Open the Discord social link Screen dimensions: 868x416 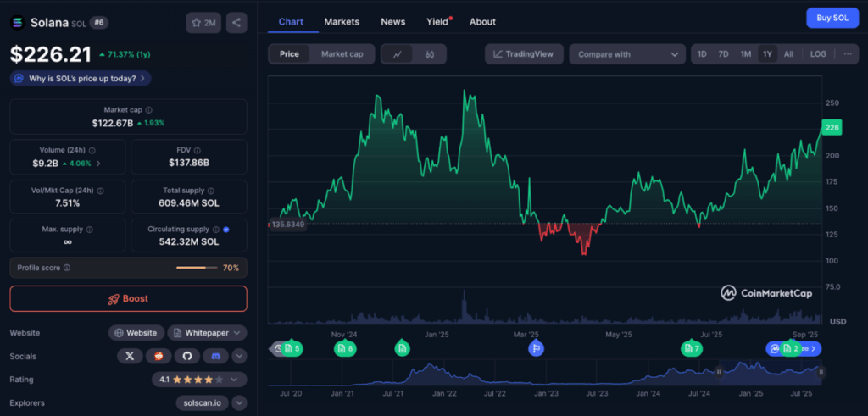216,356
